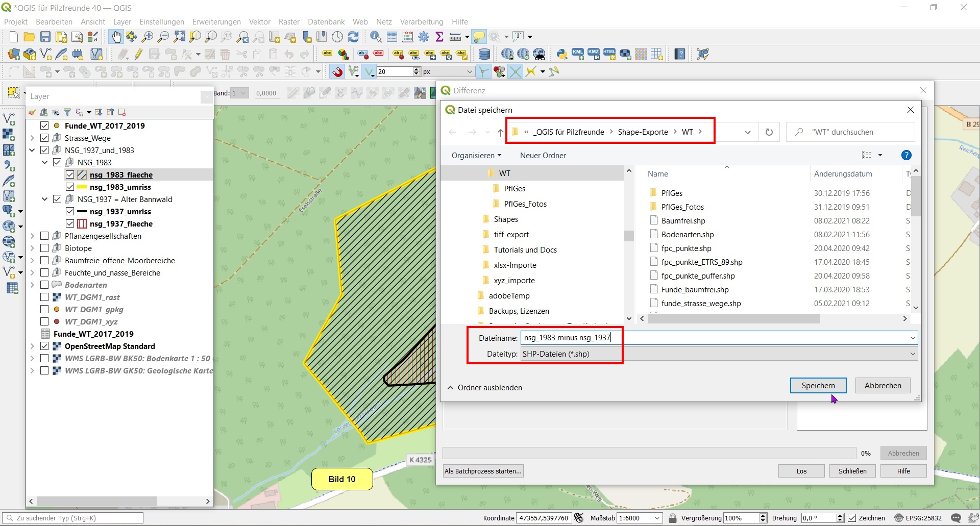Enable the Biotope layer checkbox
This screenshot has height=526, width=980.
[44, 248]
